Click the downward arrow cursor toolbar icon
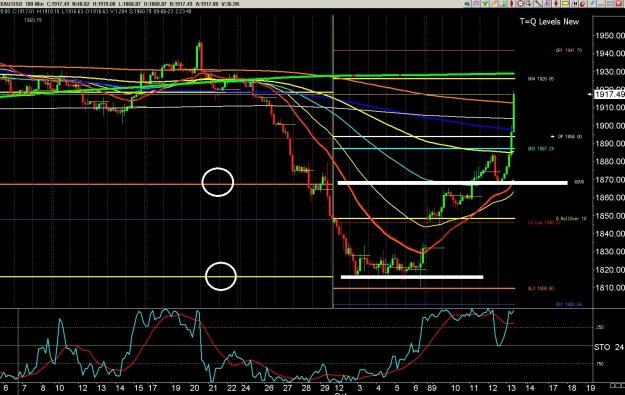The width and height of the screenshot is (625, 395). pyautogui.click(x=529, y=4)
